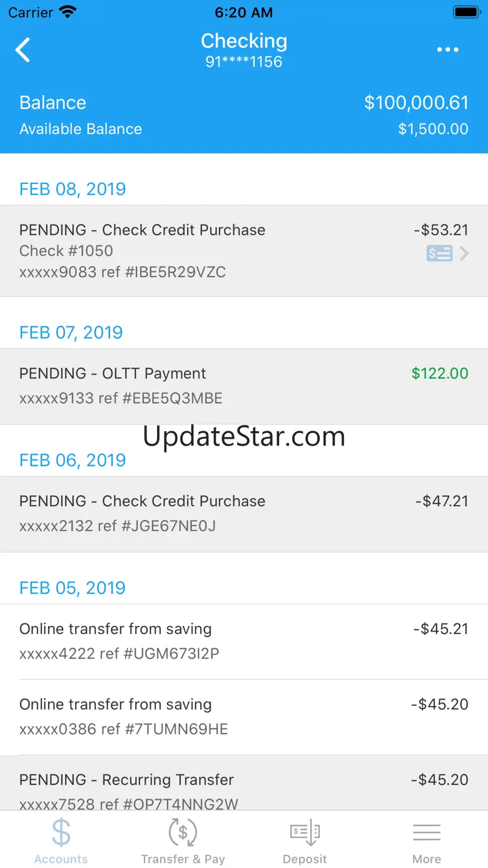
Task: Expand Check #1050 details chevron
Action: 464,253
